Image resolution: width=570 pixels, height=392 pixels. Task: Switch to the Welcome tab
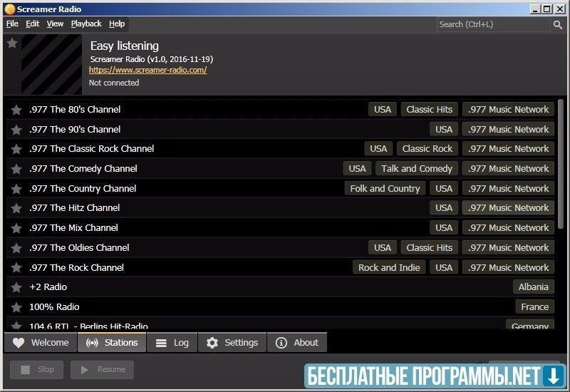(41, 342)
